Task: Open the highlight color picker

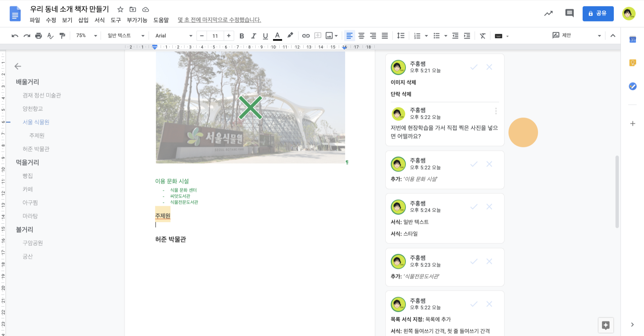Action: coord(290,35)
